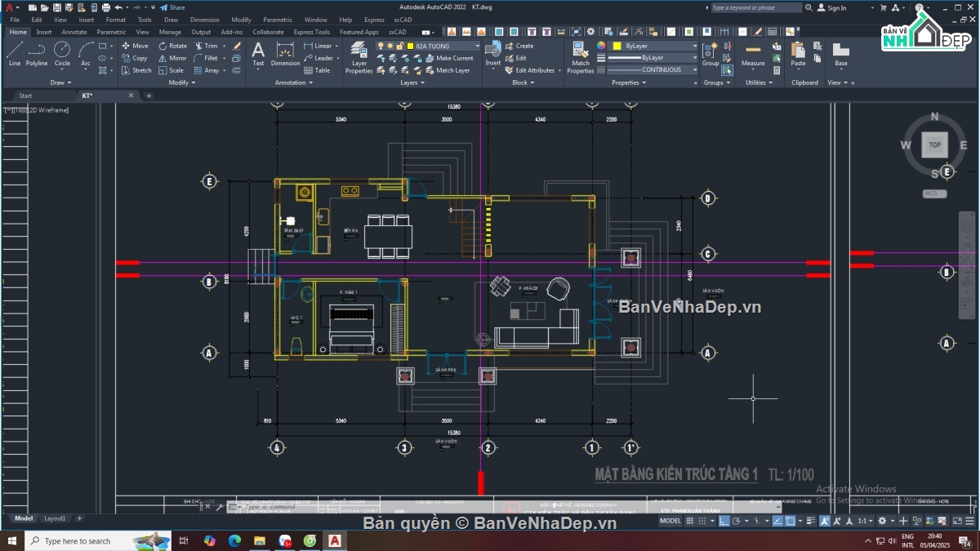The width and height of the screenshot is (980, 551).
Task: Switch to the Annotate ribbon tab
Action: 74,32
